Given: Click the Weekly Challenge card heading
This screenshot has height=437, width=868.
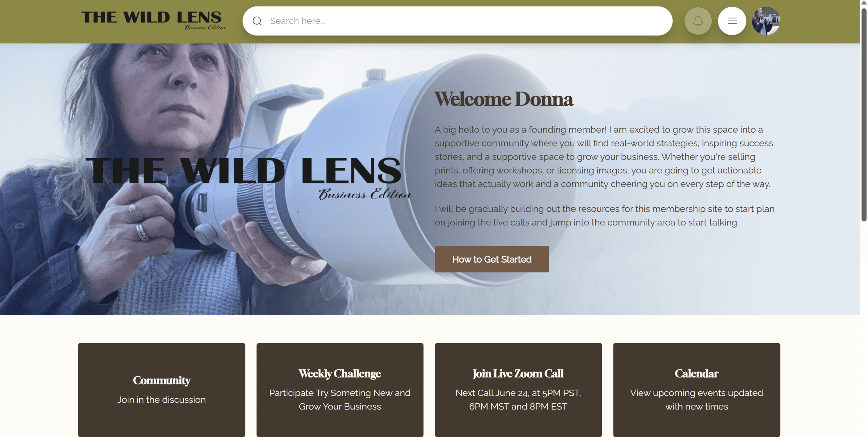Looking at the screenshot, I should (x=340, y=373).
